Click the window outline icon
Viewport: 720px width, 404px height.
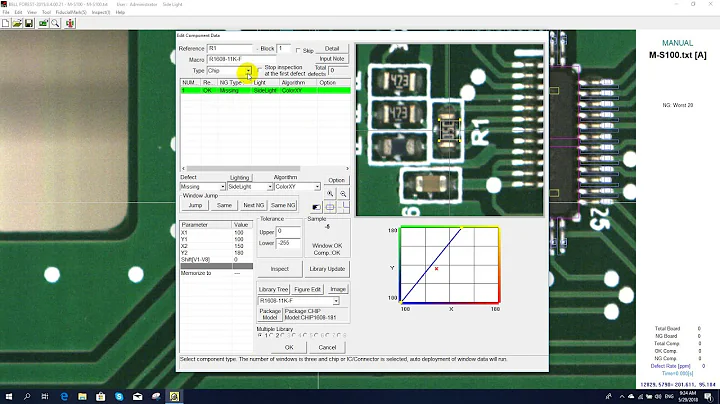[330, 208]
